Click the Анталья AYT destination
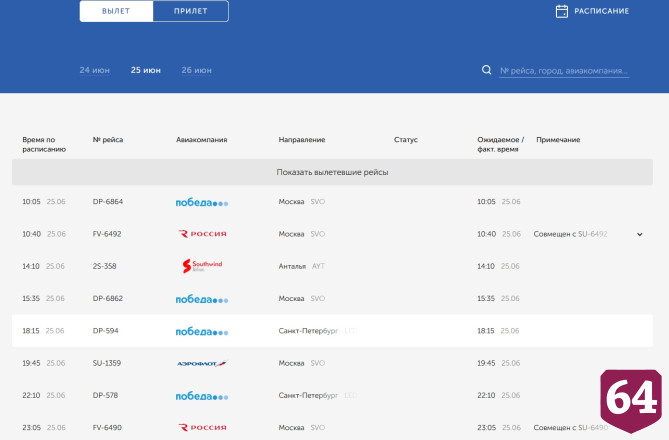669x440 pixels. pyautogui.click(x=302, y=266)
